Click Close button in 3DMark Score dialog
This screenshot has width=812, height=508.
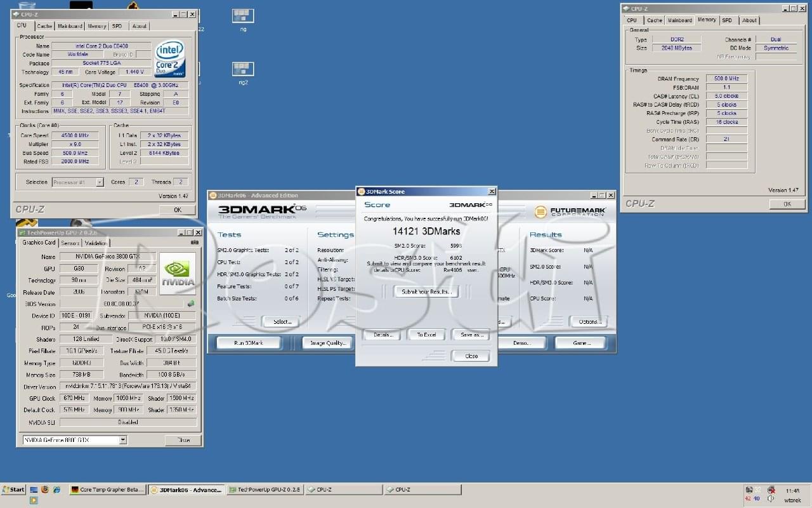point(471,356)
